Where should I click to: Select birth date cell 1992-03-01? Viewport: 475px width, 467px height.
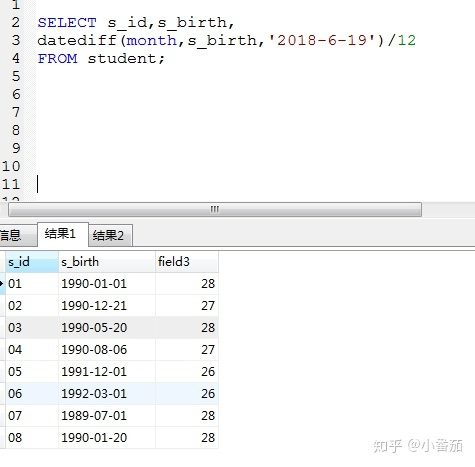[x=107, y=394]
